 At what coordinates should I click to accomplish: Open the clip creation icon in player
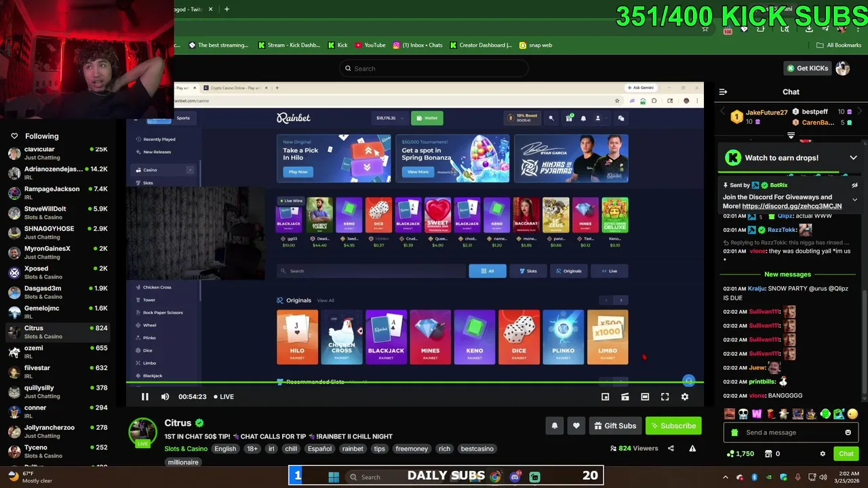(x=625, y=396)
